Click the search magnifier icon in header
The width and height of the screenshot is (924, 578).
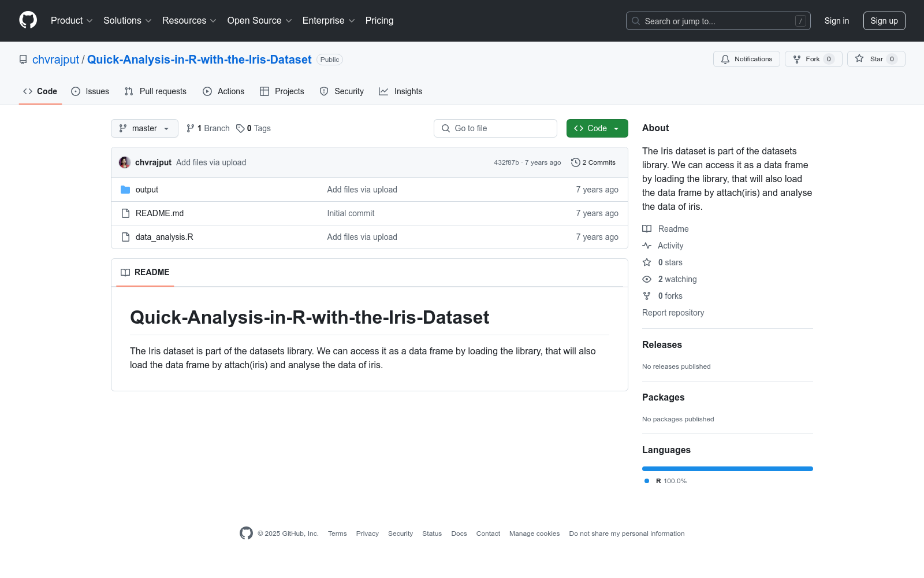coord(636,21)
